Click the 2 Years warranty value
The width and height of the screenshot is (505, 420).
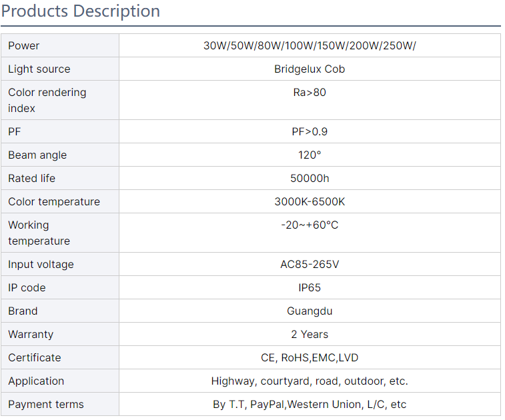pos(310,335)
